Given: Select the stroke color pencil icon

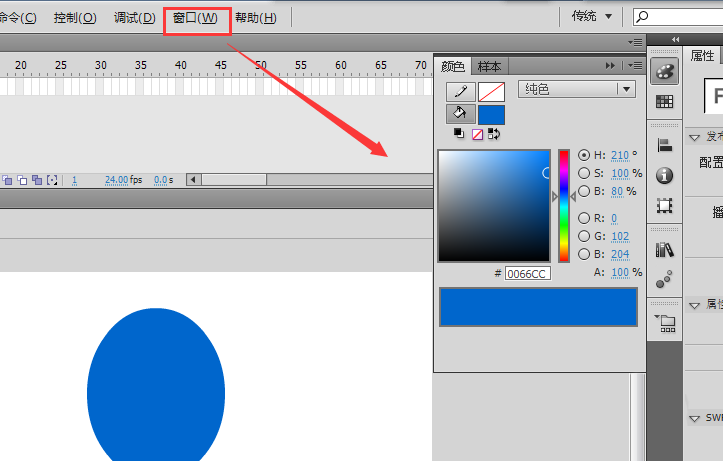Looking at the screenshot, I should 461,92.
